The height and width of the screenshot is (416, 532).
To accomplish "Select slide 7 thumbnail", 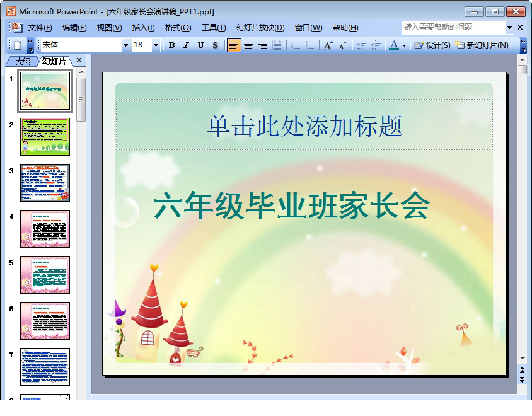I will pyautogui.click(x=45, y=367).
